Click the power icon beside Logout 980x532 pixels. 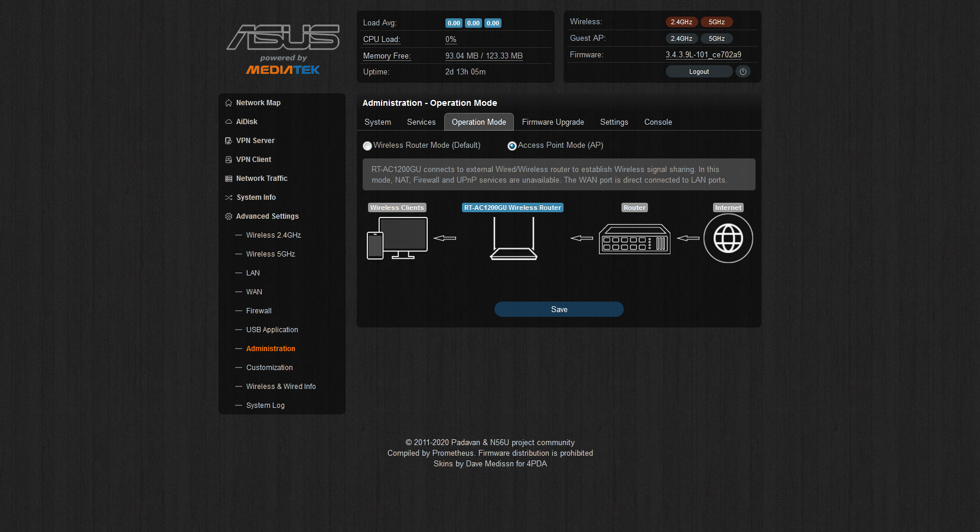point(743,72)
